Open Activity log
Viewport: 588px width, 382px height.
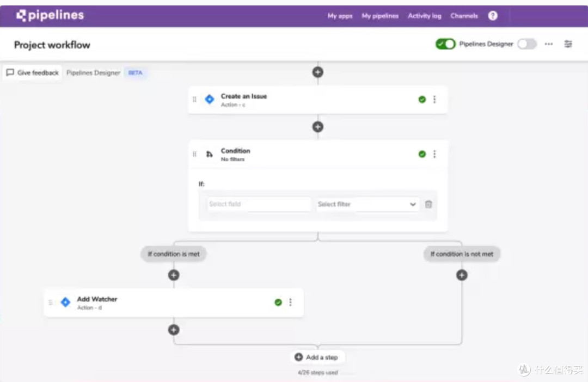coord(425,16)
